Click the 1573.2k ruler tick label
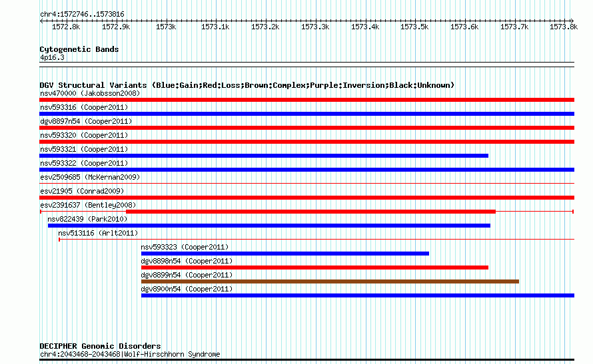593x364 pixels. [265, 27]
